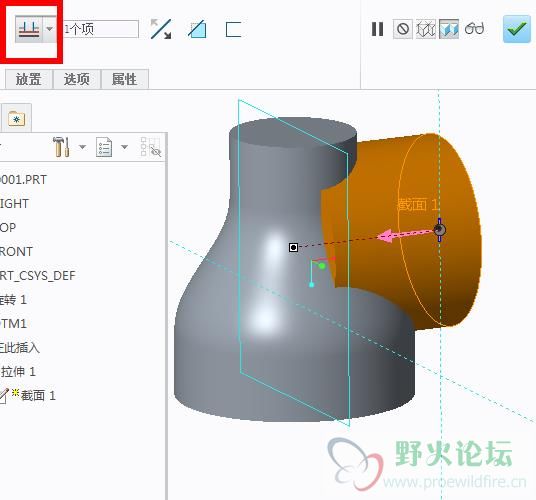This screenshot has width=536, height=500.
Task: Open the 属性 tab
Action: click(124, 79)
